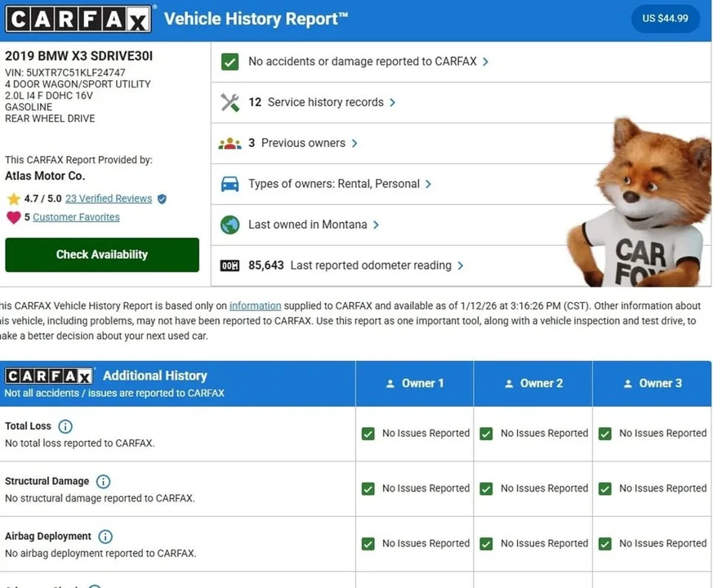This screenshot has width=713, height=588.
Task: Open 12 Service history records
Action: [461, 102]
